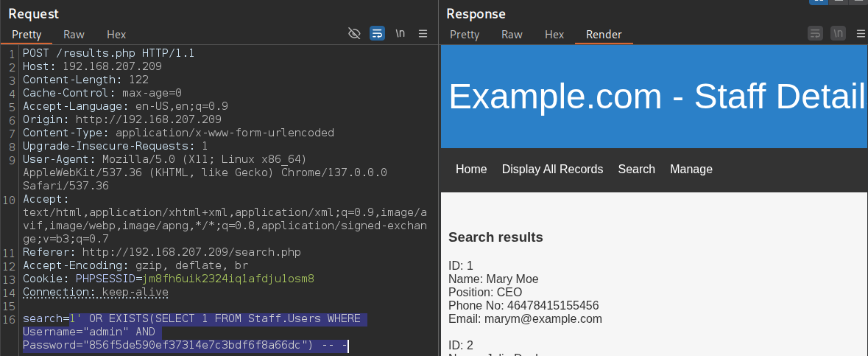Switch Request view to Hex tab

(x=116, y=35)
